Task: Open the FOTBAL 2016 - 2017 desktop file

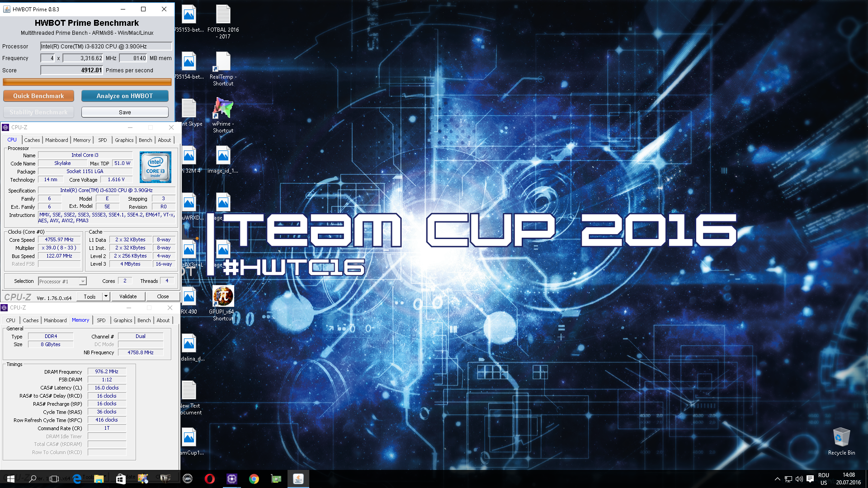Action: [x=223, y=22]
